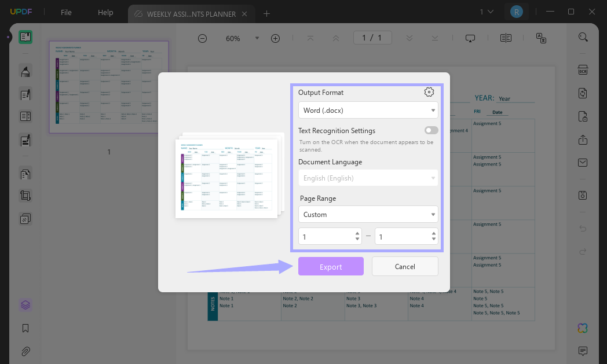Viewport: 607px width, 364px height.
Task: Start slideshow with the presentation icon
Action: [470, 38]
